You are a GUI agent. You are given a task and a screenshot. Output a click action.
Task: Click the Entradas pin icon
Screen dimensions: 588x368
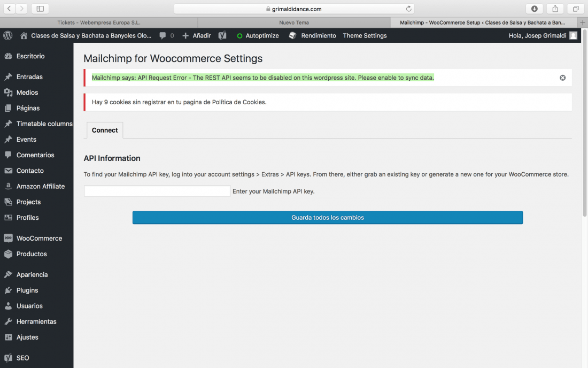click(x=8, y=77)
